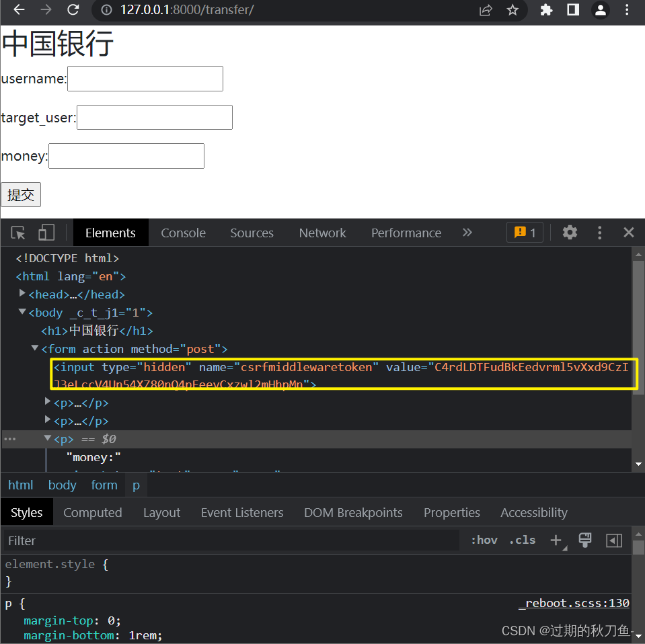The height and width of the screenshot is (644, 645).
Task: Open DevTools settings gear
Action: (x=570, y=233)
